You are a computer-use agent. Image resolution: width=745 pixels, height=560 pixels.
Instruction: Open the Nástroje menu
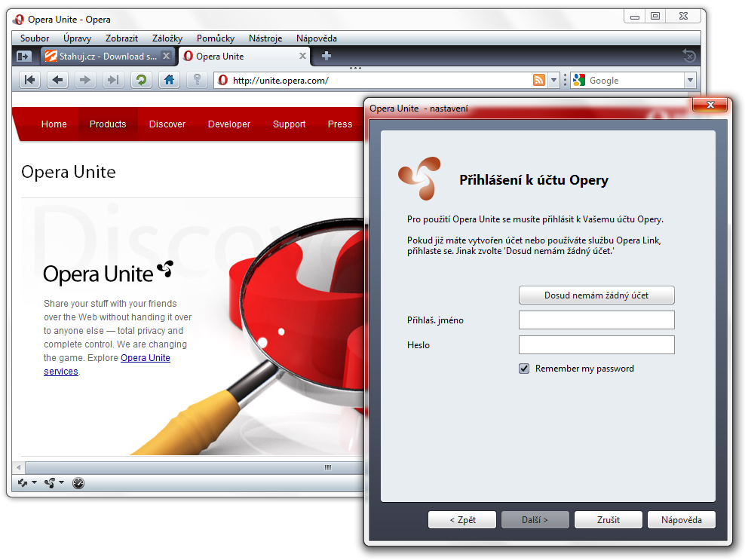click(265, 38)
